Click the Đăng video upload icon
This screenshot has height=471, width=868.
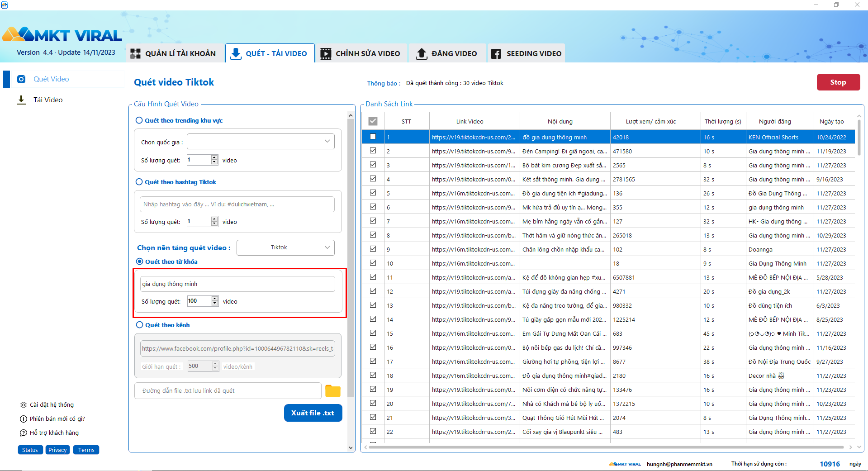(422, 53)
